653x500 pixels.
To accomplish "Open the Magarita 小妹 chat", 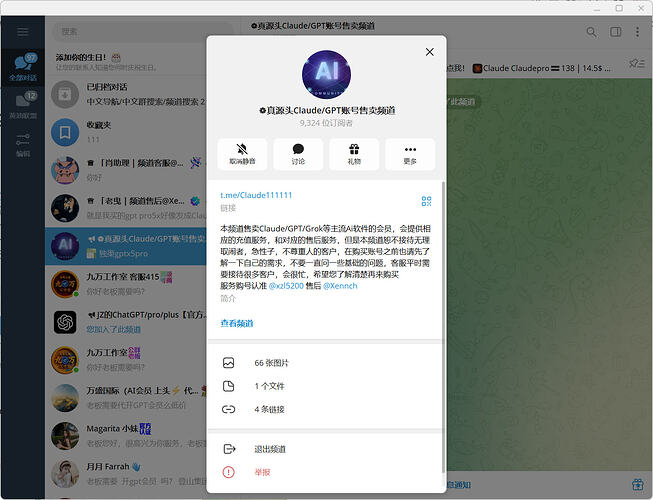I will click(x=127, y=435).
